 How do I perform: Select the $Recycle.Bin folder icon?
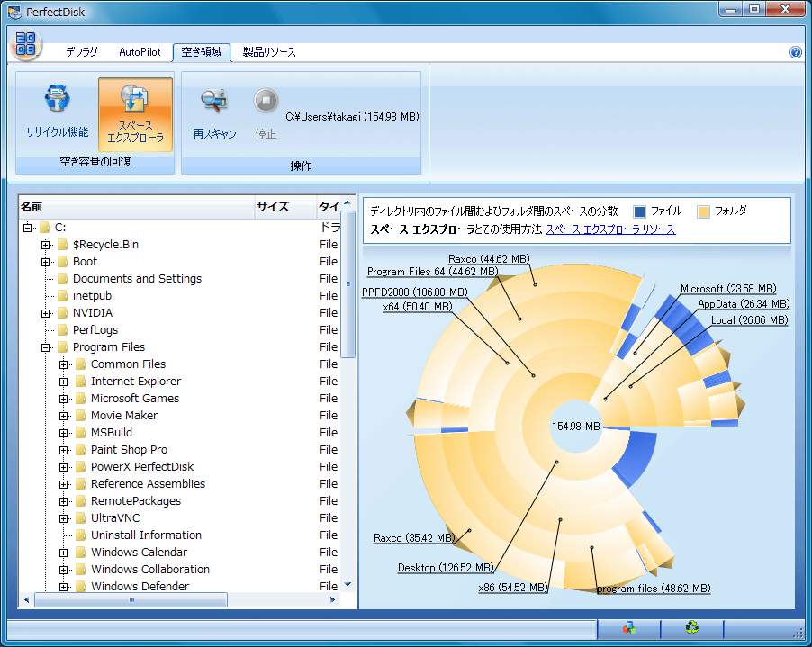(x=63, y=244)
